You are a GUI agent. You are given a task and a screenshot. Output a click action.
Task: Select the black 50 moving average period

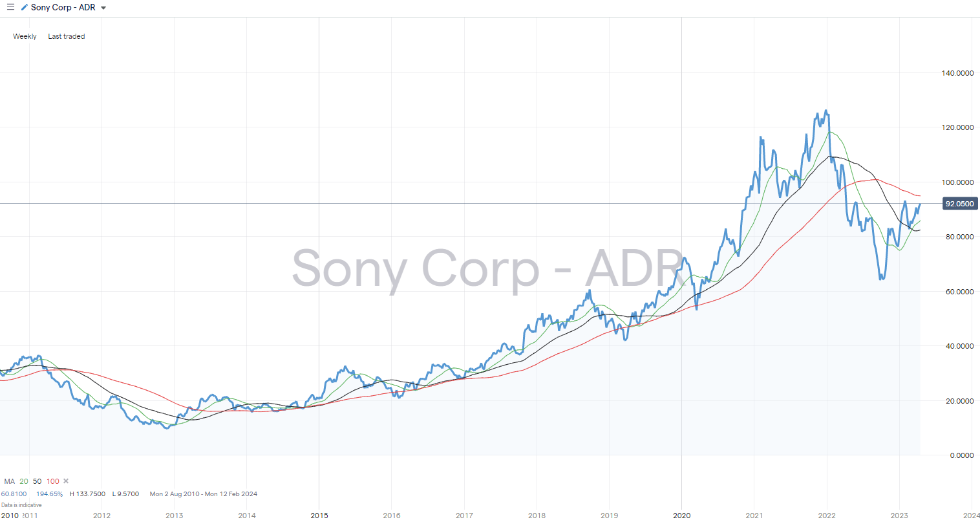pos(37,481)
